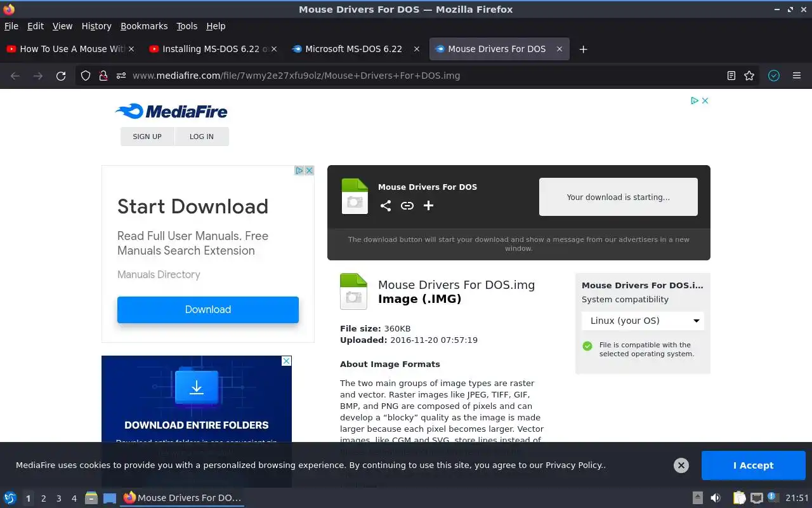This screenshot has height=508, width=812.
Task: Open the File menu
Action: click(x=11, y=26)
